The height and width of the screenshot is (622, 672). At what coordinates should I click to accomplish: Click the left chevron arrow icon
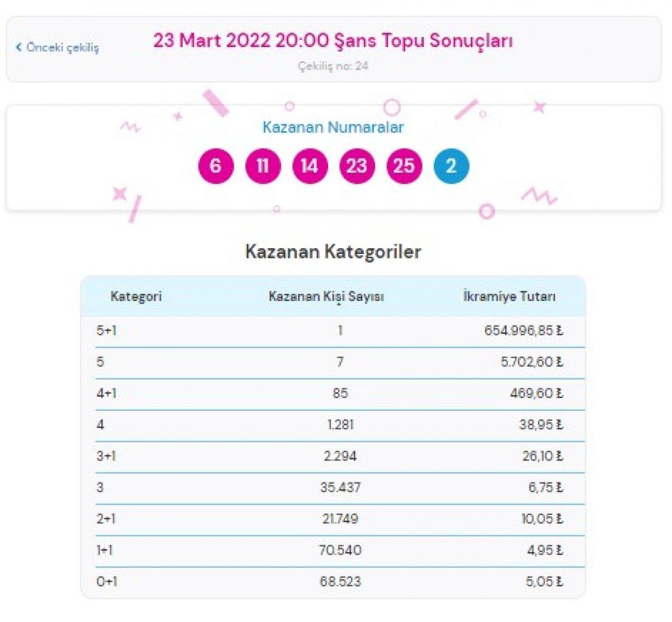(18, 47)
